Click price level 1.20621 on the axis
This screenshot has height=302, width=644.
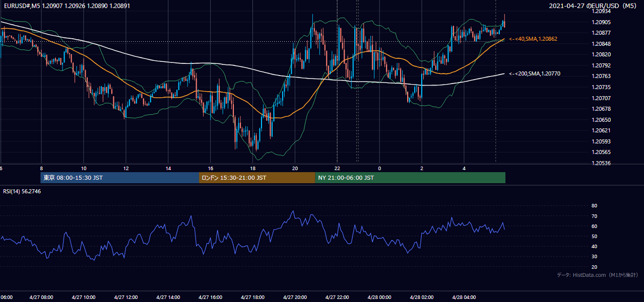coord(601,130)
